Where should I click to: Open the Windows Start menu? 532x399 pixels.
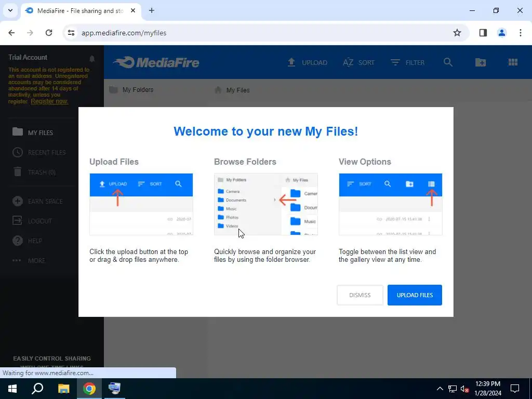coord(12,389)
